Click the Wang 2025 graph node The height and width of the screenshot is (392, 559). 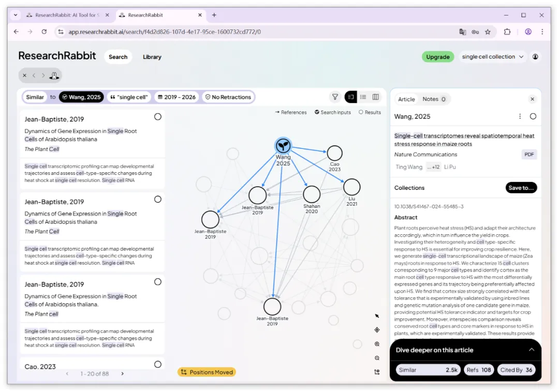tap(283, 146)
